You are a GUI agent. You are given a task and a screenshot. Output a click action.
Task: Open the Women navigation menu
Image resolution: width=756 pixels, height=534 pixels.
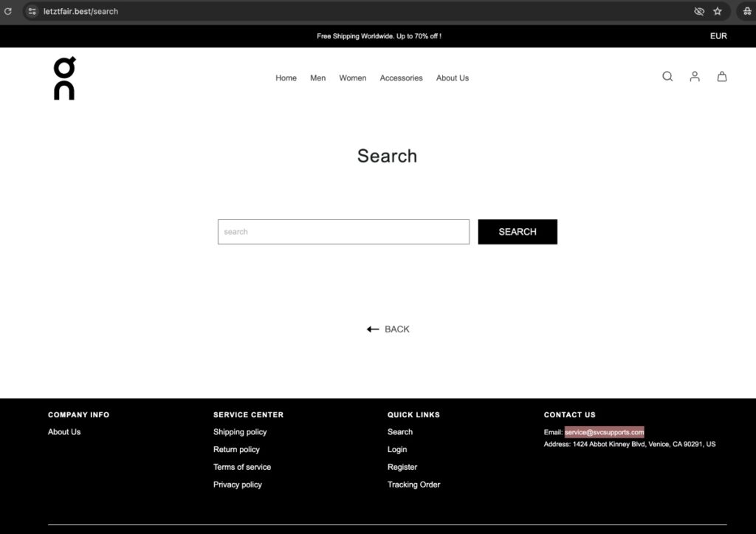click(x=352, y=78)
